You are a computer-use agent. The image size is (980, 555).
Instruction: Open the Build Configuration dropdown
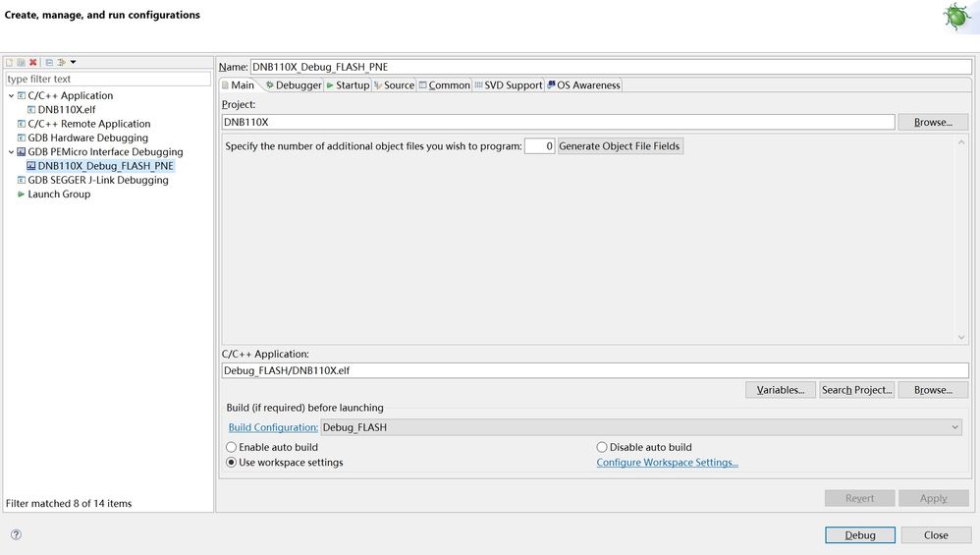point(954,427)
